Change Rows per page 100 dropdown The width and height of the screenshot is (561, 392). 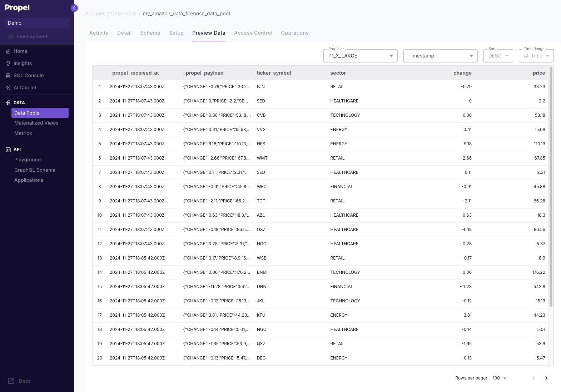[x=500, y=378]
